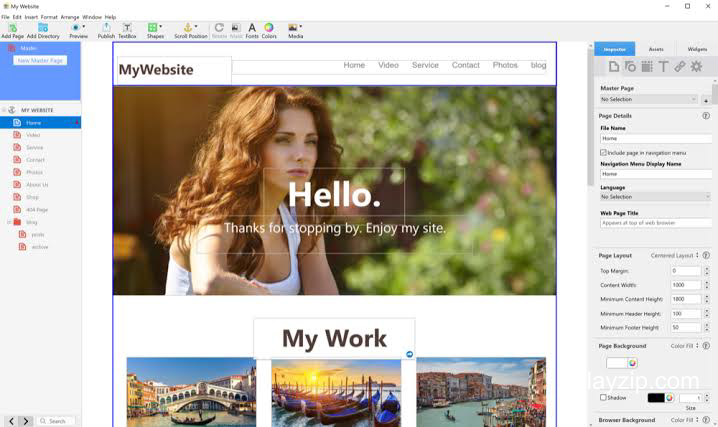Click blue arrow handle beside My Work
718x427 pixels.
coord(409,354)
